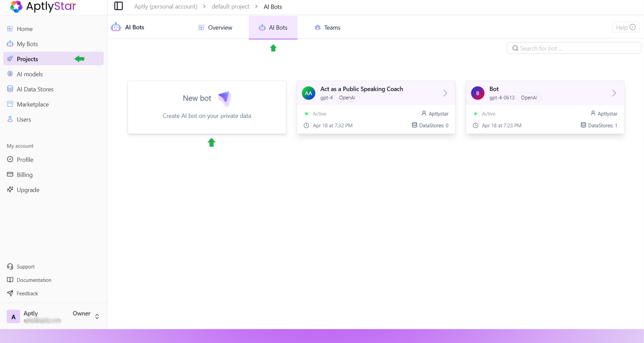Select Projects in the sidebar

point(53,59)
